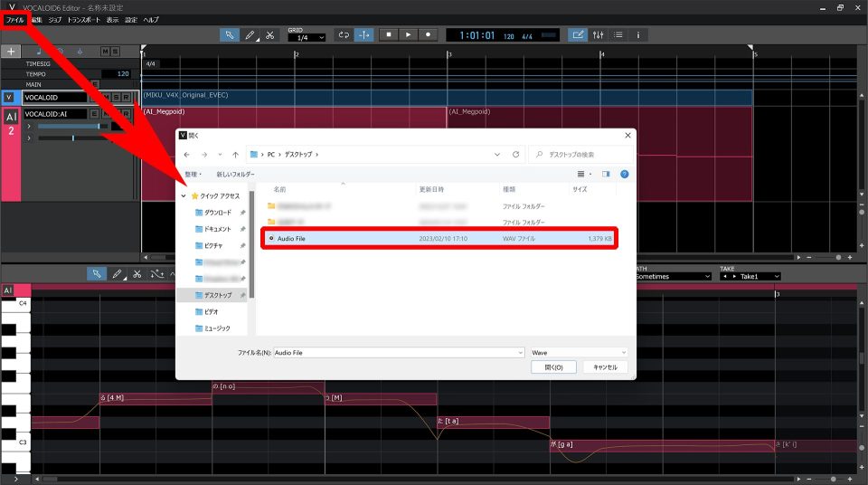Click the キャンセル button
Viewport: 868px width, 485px height.
pyautogui.click(x=605, y=367)
